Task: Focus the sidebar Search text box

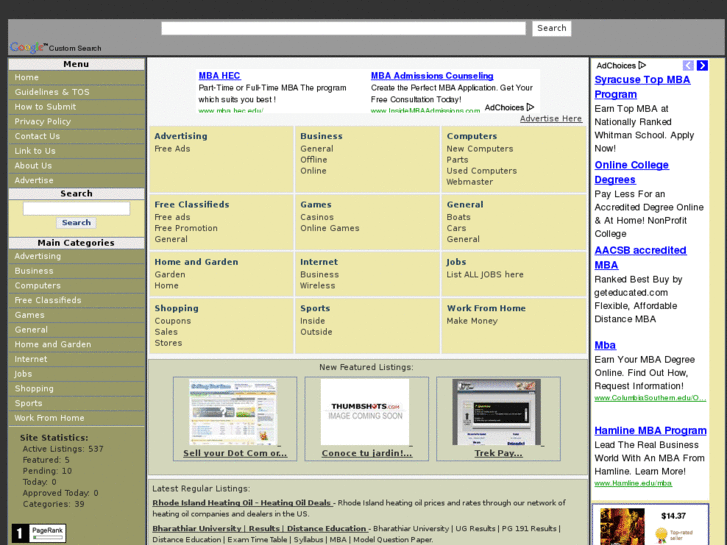Action: (77, 209)
